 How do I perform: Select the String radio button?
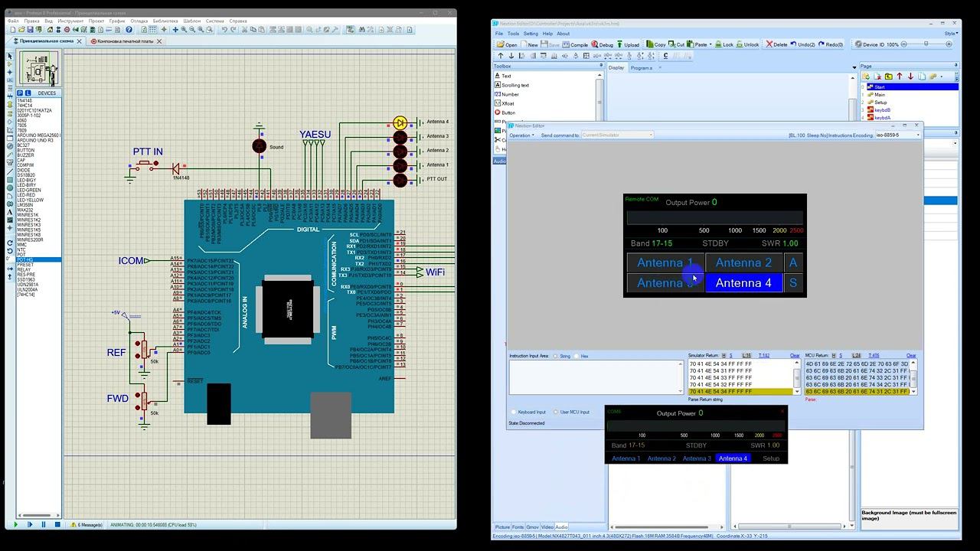(x=557, y=357)
